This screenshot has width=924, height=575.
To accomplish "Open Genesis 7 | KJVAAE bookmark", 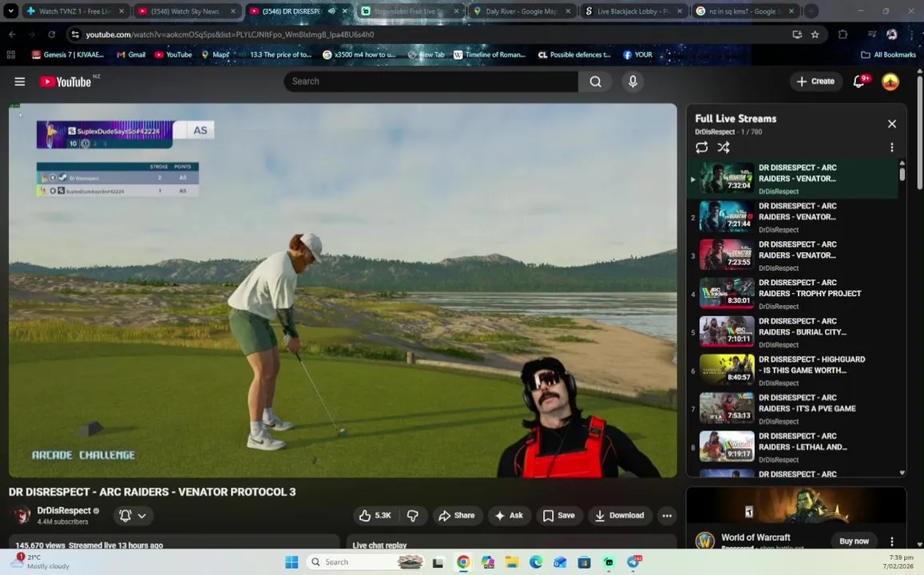I will (68, 55).
